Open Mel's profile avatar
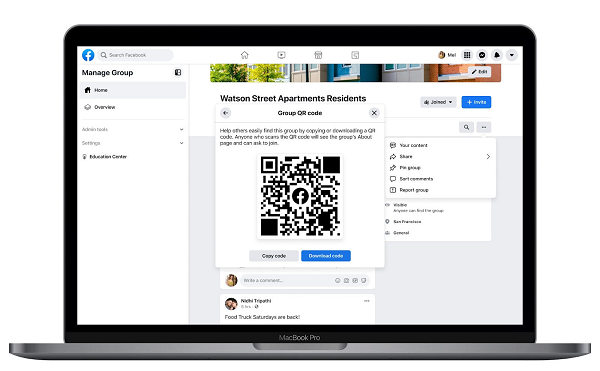The image size is (600, 371). (442, 55)
